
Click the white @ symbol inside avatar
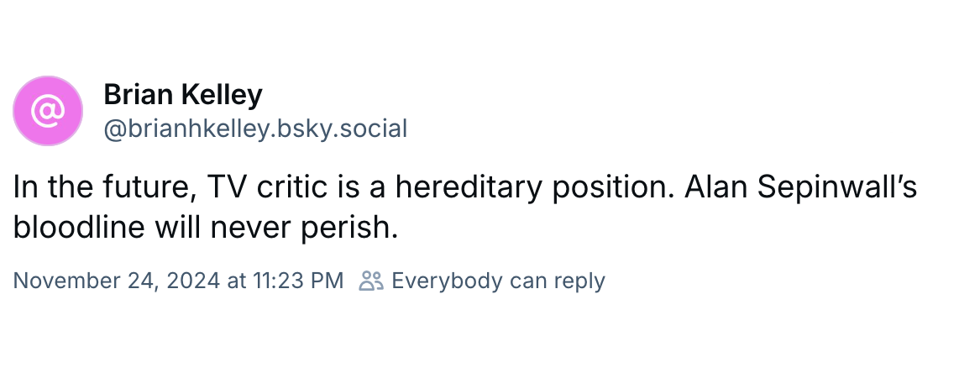click(x=48, y=110)
